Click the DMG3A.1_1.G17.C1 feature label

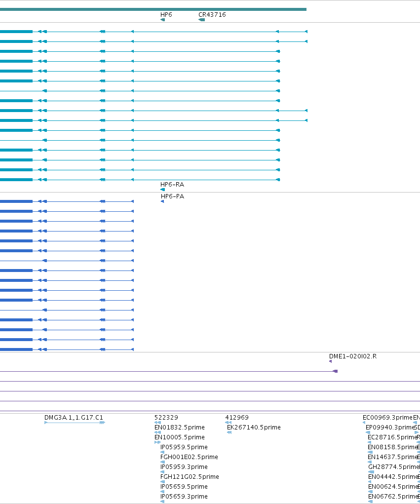coord(74,418)
